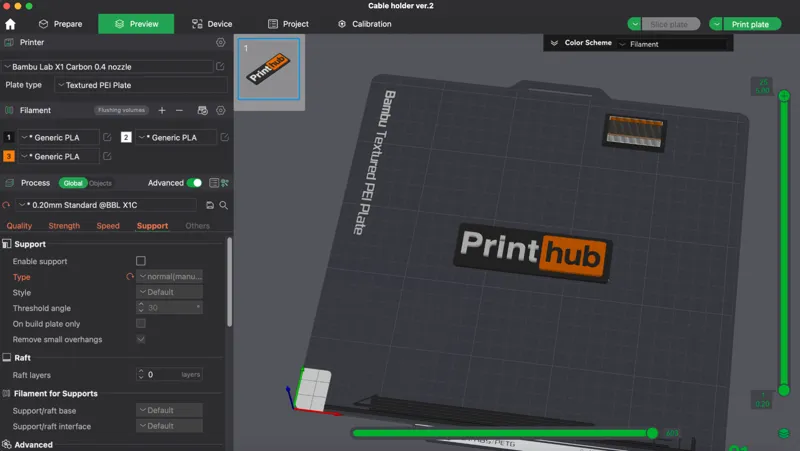The image size is (800, 451).
Task: Open layers icon at bottom right
Action: [784, 434]
